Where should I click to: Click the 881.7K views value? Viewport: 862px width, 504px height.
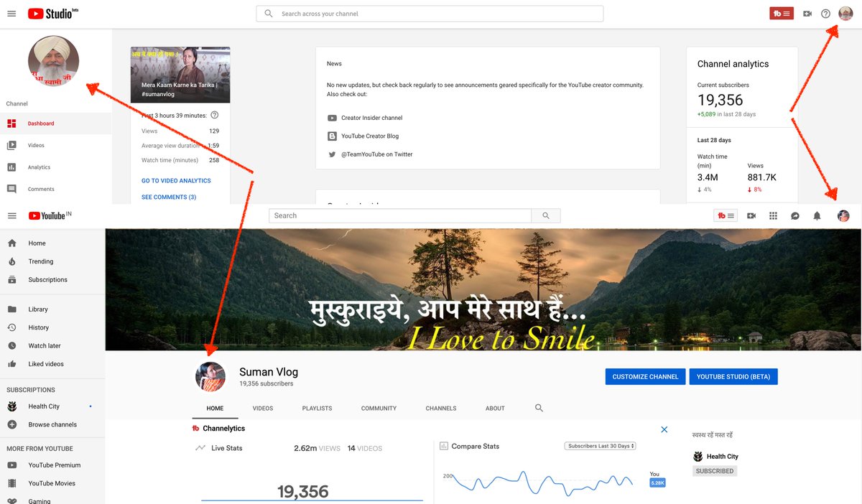(761, 177)
